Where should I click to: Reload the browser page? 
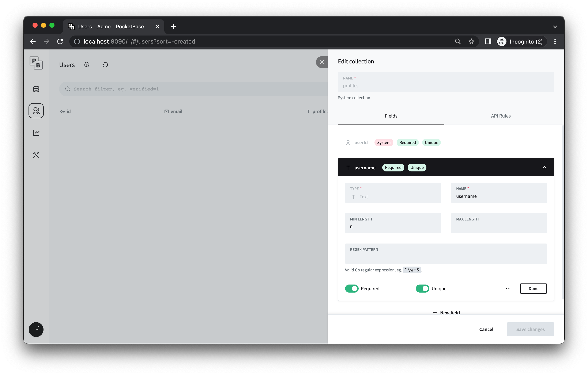[x=60, y=41]
